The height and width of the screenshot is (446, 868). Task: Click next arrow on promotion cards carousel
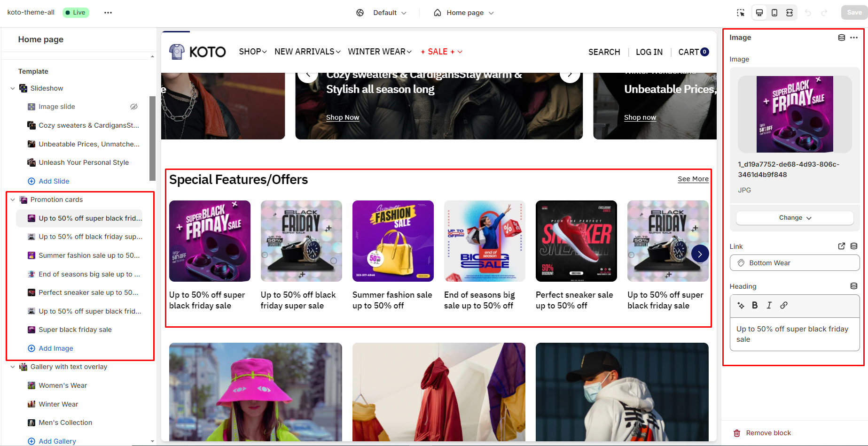click(700, 254)
